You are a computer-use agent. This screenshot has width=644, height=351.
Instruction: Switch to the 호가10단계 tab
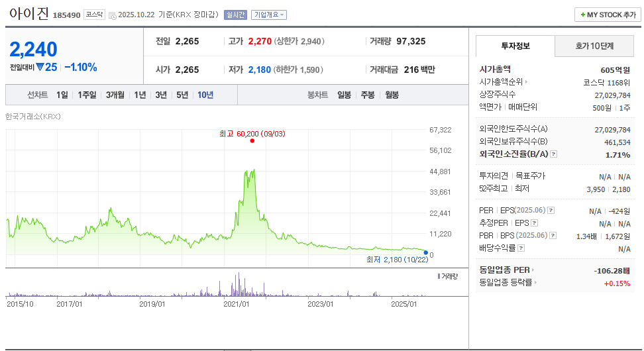tap(594, 46)
